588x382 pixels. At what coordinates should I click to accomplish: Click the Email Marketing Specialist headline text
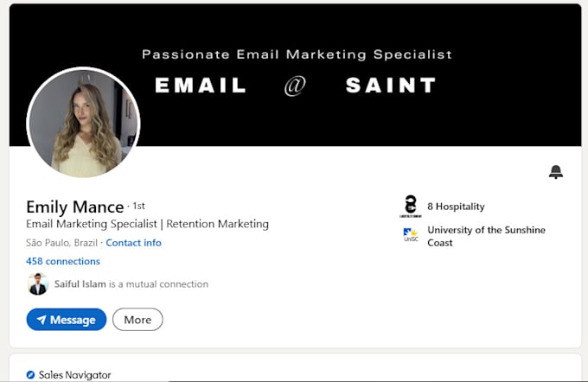tap(147, 224)
